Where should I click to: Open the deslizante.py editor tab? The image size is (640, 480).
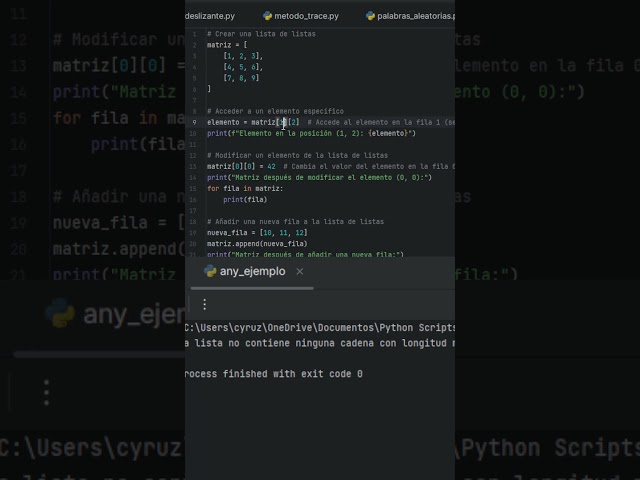click(x=210, y=16)
